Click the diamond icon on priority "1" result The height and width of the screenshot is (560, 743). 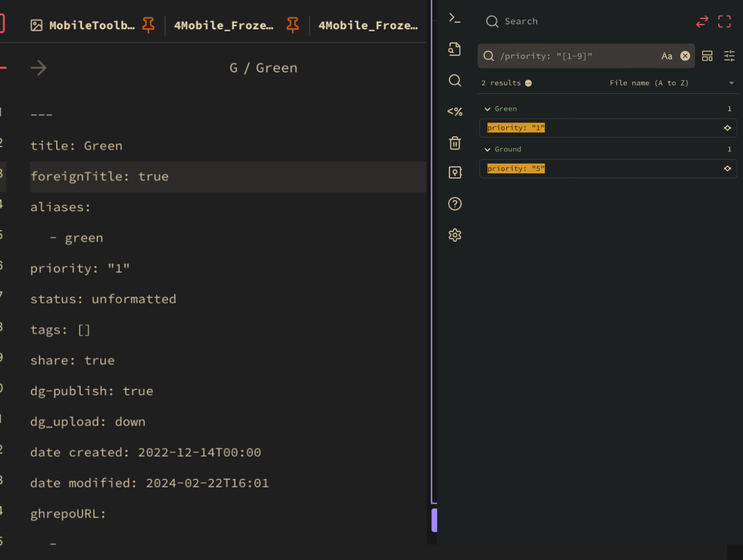(x=727, y=128)
